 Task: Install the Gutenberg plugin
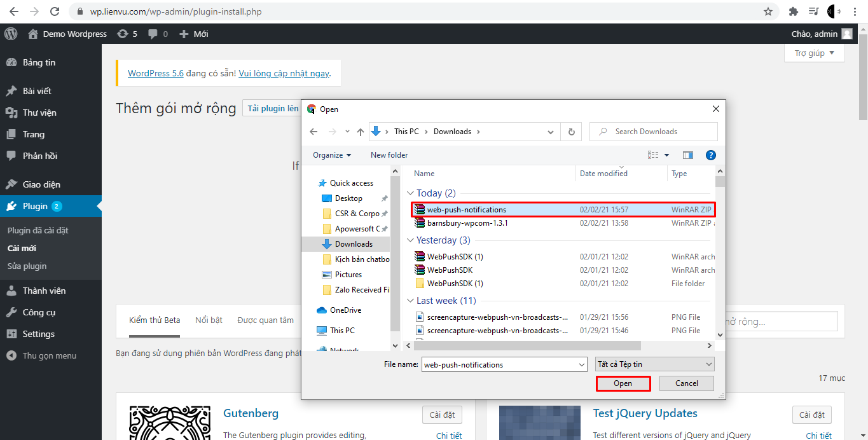click(x=442, y=415)
